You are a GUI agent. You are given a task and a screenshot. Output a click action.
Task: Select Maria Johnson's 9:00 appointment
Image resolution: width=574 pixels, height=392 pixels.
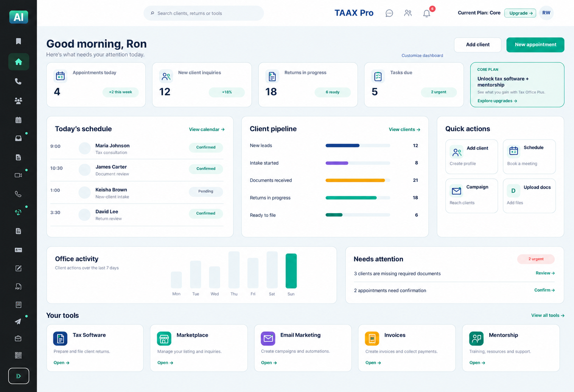click(137, 149)
